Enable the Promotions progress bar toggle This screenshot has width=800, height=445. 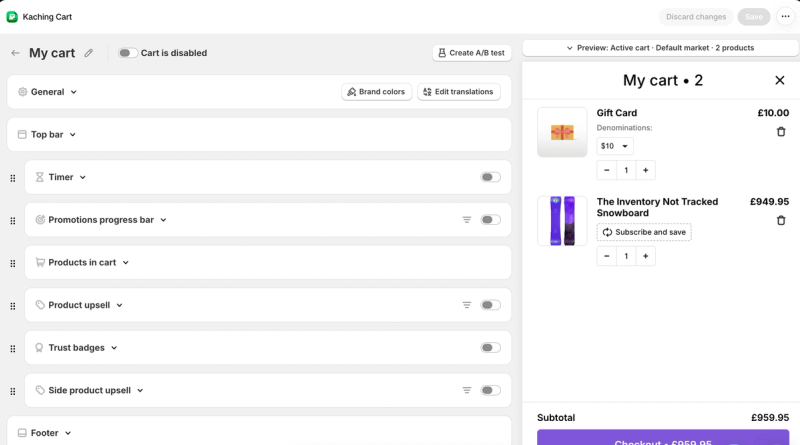pos(490,219)
